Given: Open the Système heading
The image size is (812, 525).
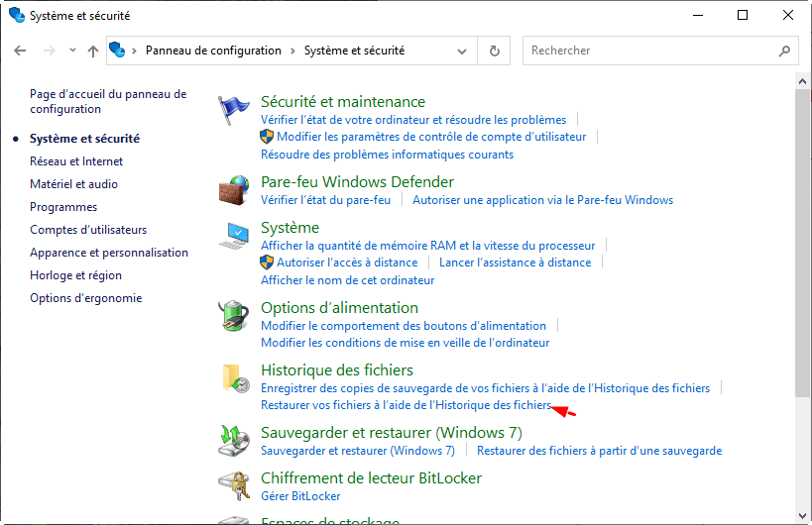Looking at the screenshot, I should coord(290,228).
